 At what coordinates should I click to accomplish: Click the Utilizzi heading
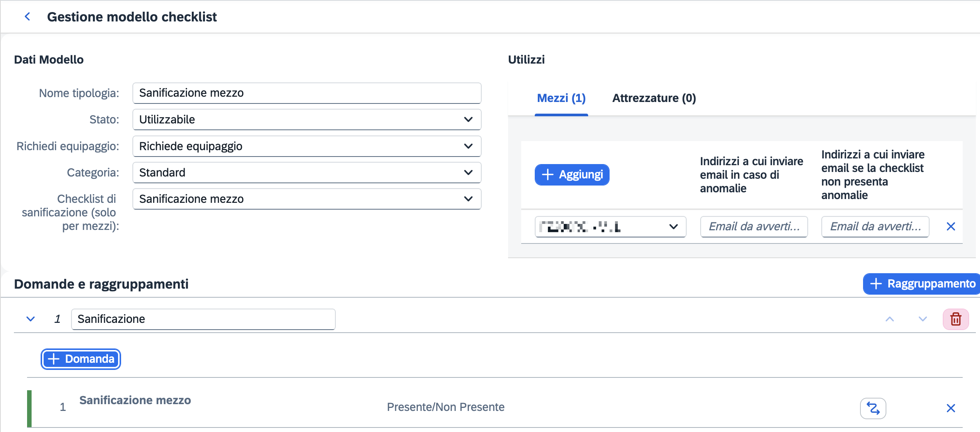526,60
